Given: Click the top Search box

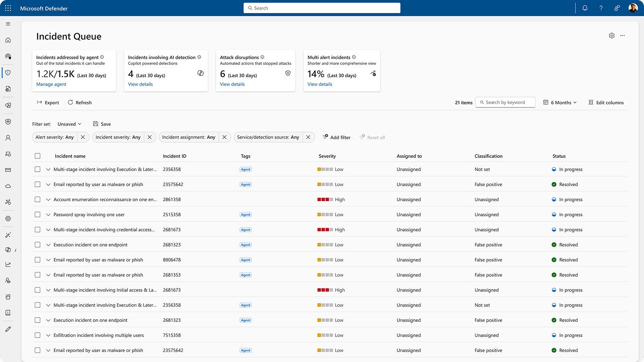Looking at the screenshot, I should click(322, 8).
